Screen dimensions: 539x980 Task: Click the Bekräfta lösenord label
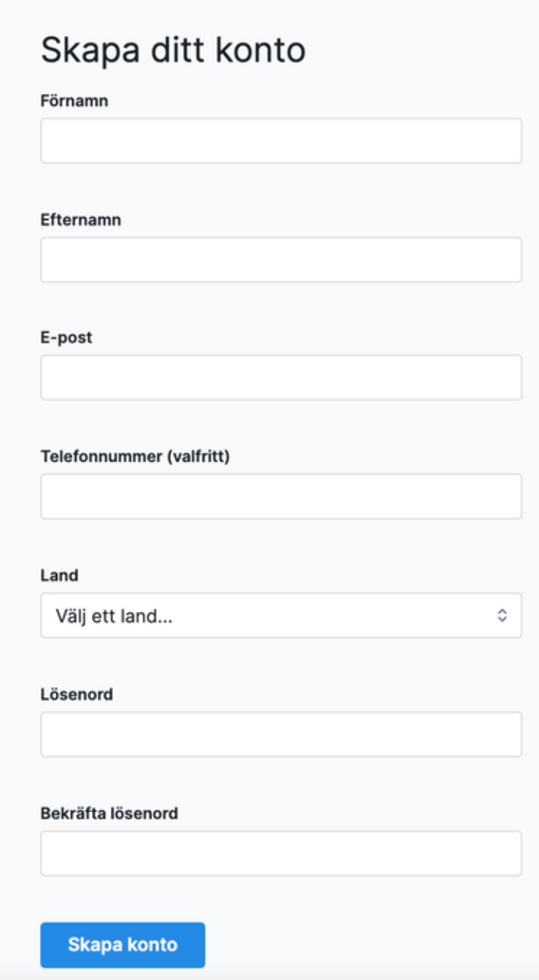(109, 813)
